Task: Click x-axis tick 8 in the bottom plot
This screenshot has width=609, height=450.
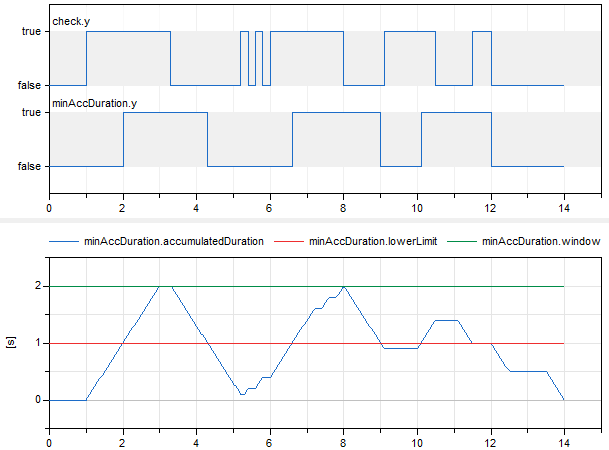Action: (344, 439)
